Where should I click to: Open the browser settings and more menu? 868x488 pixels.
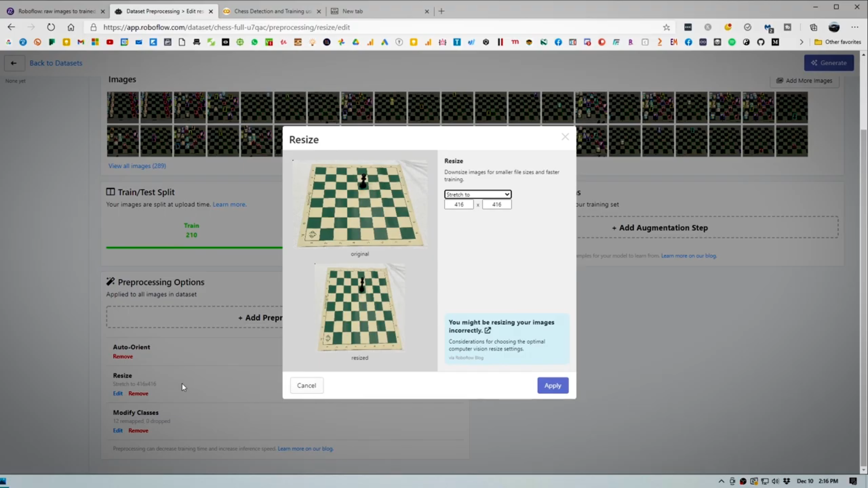coord(854,27)
